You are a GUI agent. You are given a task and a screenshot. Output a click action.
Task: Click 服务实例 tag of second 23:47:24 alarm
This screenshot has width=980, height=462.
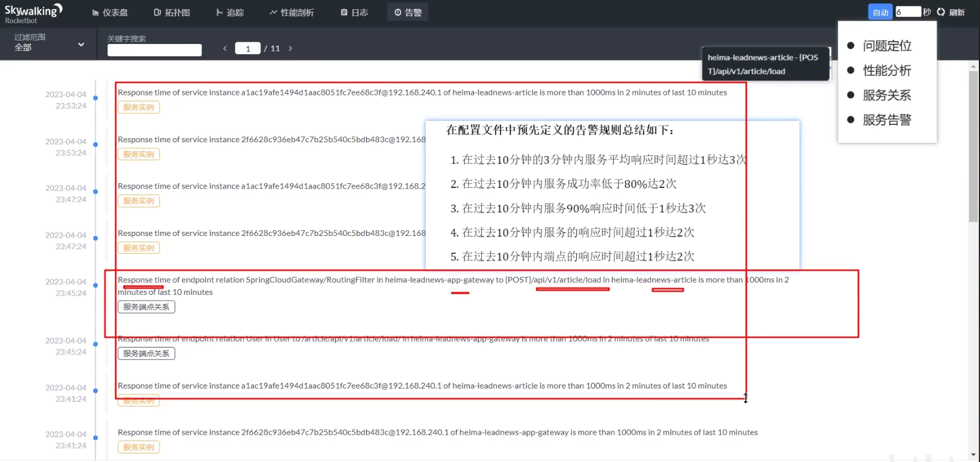[x=139, y=248]
